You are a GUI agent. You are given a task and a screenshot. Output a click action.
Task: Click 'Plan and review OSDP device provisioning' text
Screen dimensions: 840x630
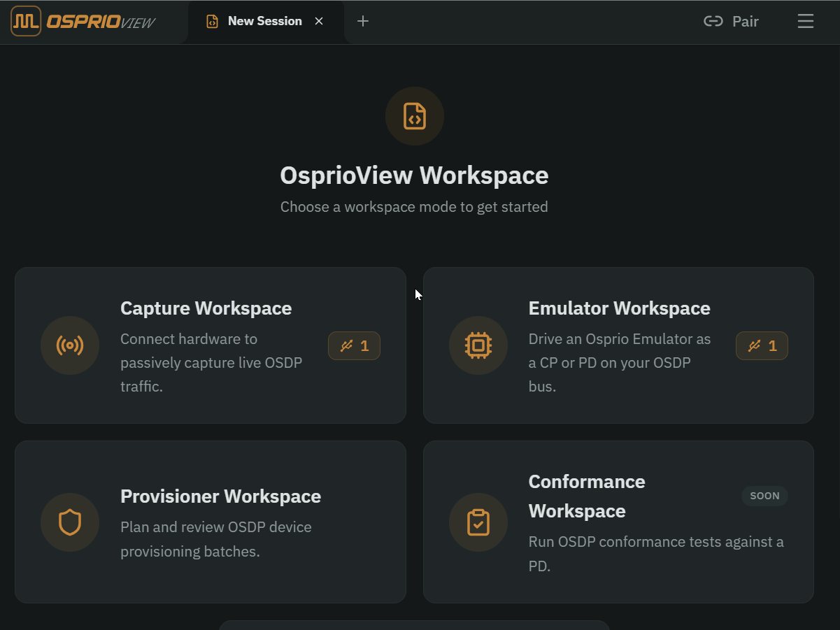click(216, 539)
